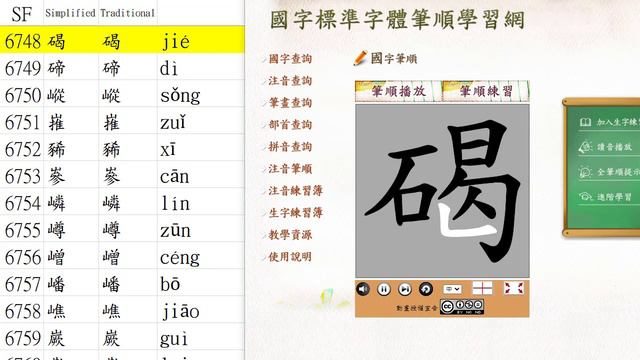The height and width of the screenshot is (360, 640).
Task: Select the highlighted cell 6748
Action: pos(22,41)
